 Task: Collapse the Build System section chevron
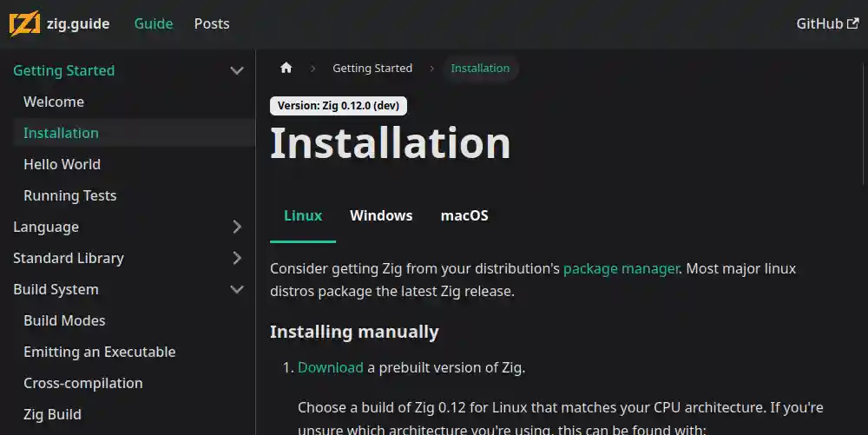[237, 290]
